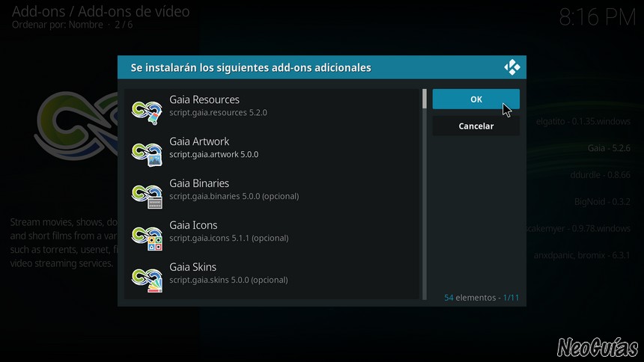Click the 'Add-ons / Add-ons de vídeo' heading
The height and width of the screenshot is (362, 644).
point(100,11)
